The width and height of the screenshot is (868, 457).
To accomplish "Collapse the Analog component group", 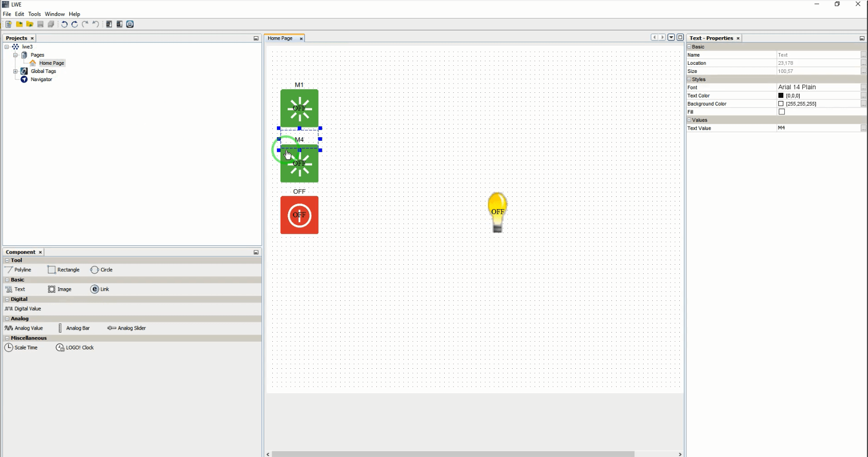I will 7,319.
